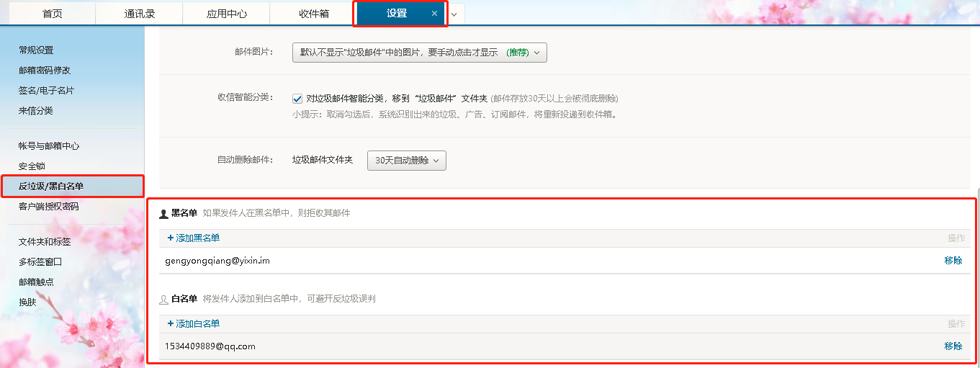
Task: Click the plus icon beside 添加黑名单
Action: [x=171, y=238]
